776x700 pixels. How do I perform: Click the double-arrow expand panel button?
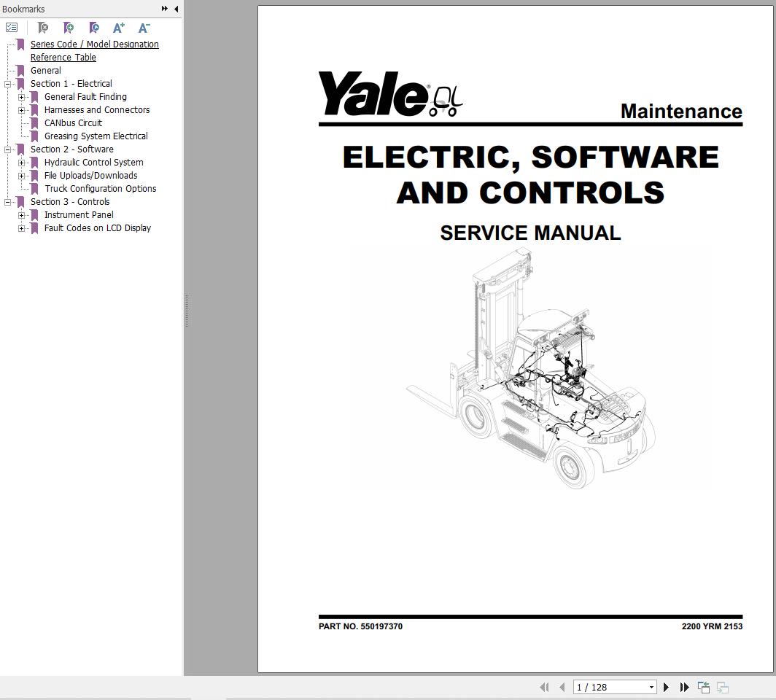pos(165,9)
